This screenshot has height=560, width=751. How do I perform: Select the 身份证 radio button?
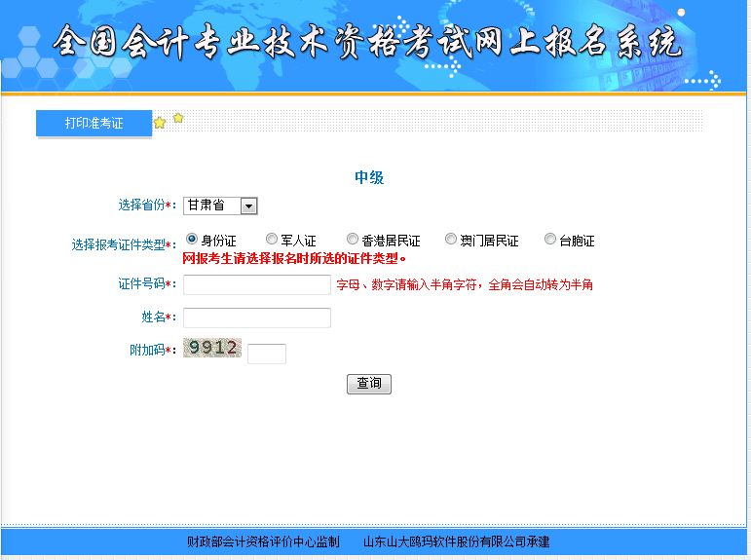click(x=192, y=239)
